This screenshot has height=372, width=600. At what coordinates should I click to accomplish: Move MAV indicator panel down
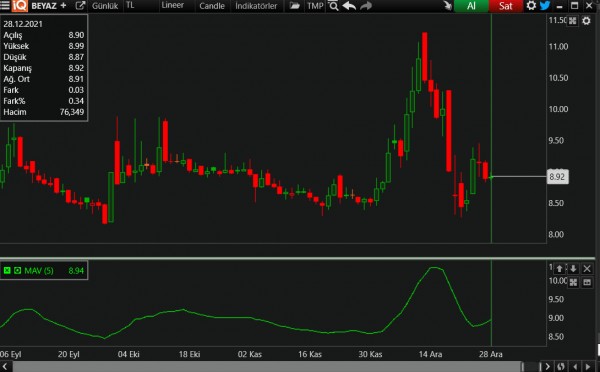pos(573,269)
